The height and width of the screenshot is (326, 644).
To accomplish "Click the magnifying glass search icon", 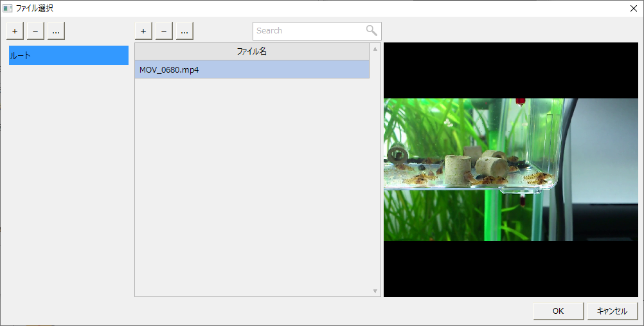I will pos(371,30).
